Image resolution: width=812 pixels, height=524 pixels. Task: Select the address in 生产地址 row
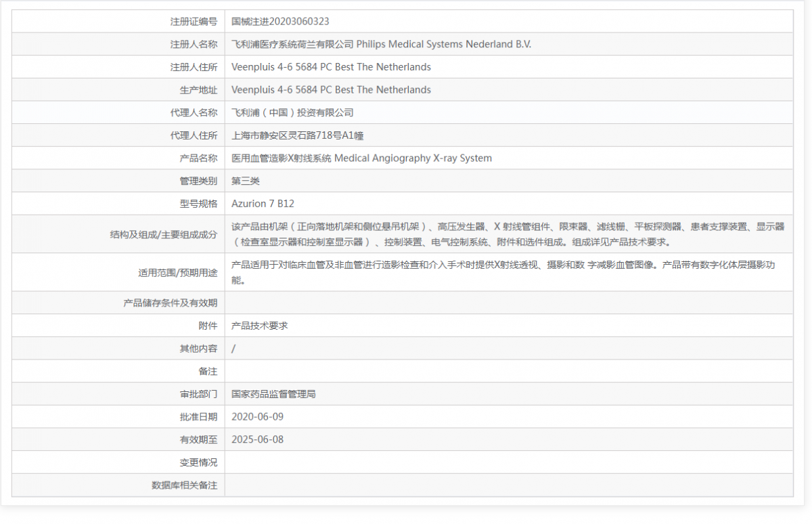[331, 90]
